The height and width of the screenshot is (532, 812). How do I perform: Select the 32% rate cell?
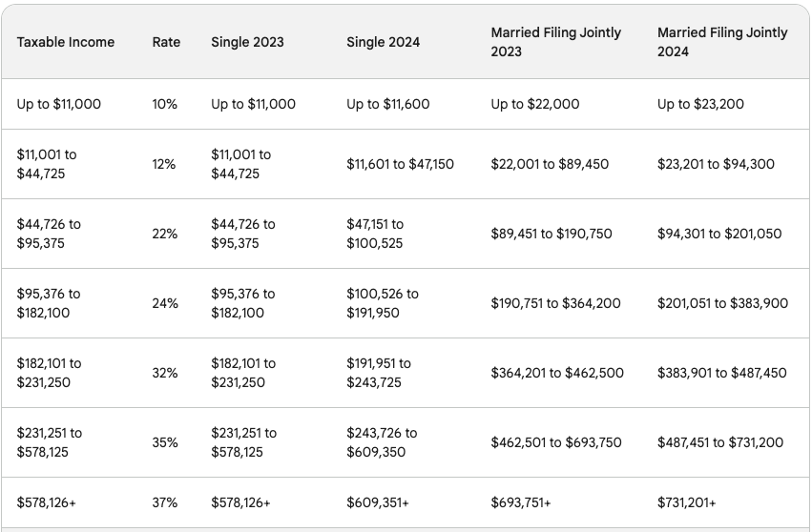click(x=165, y=373)
